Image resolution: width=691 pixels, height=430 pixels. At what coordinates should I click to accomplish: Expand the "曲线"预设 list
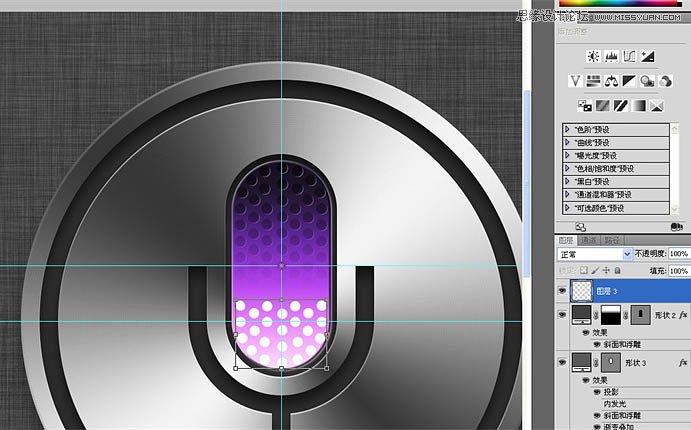567,142
